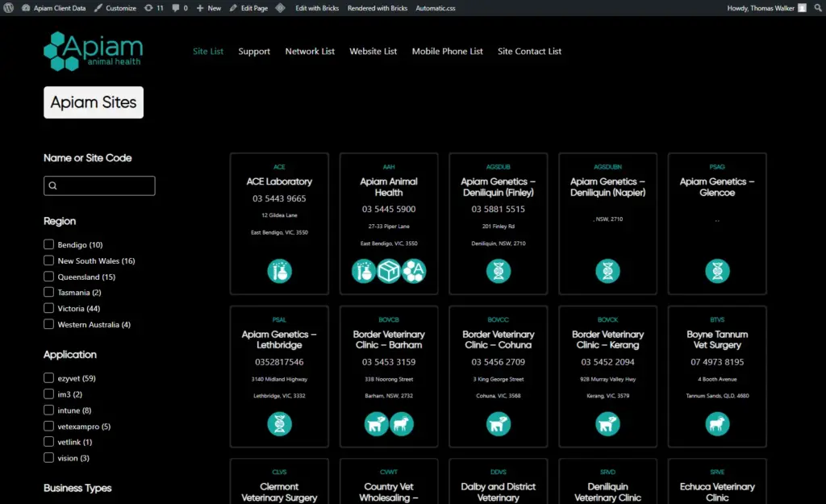Open the Site List nav item

208,51
